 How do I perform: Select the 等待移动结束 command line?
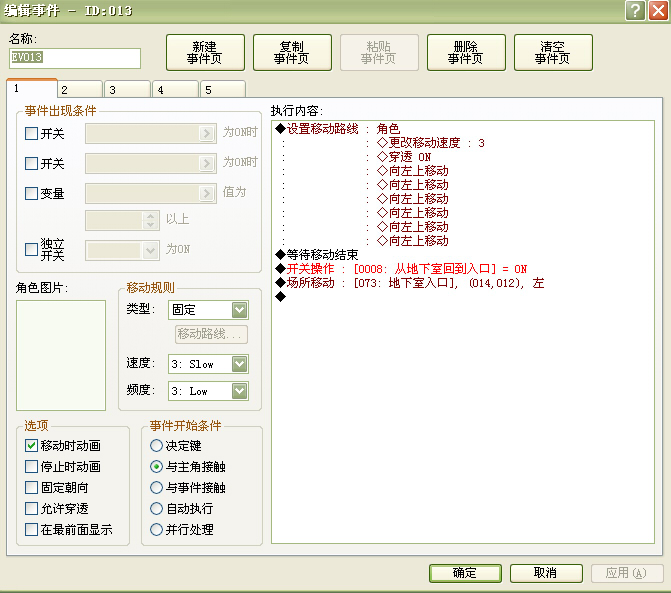(317, 255)
